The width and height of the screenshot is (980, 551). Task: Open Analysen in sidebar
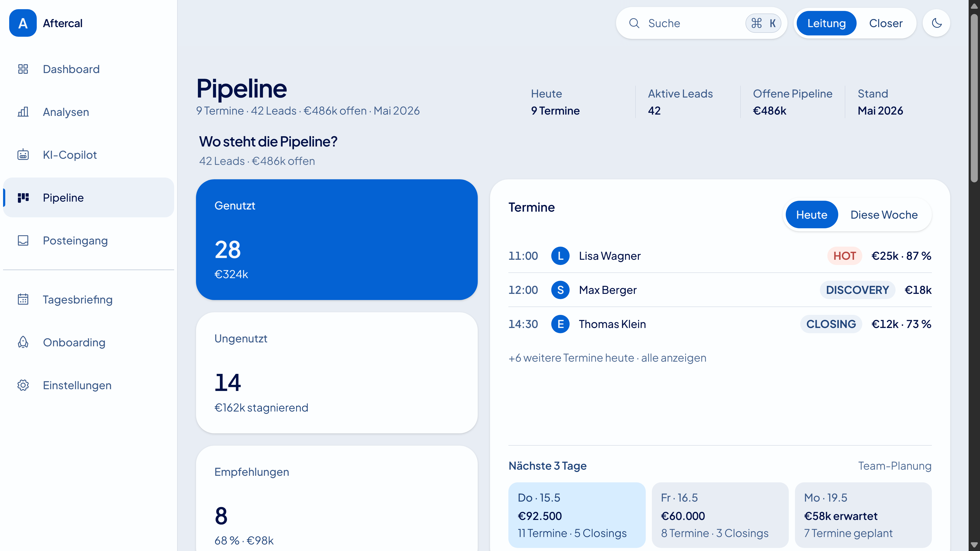89,112
